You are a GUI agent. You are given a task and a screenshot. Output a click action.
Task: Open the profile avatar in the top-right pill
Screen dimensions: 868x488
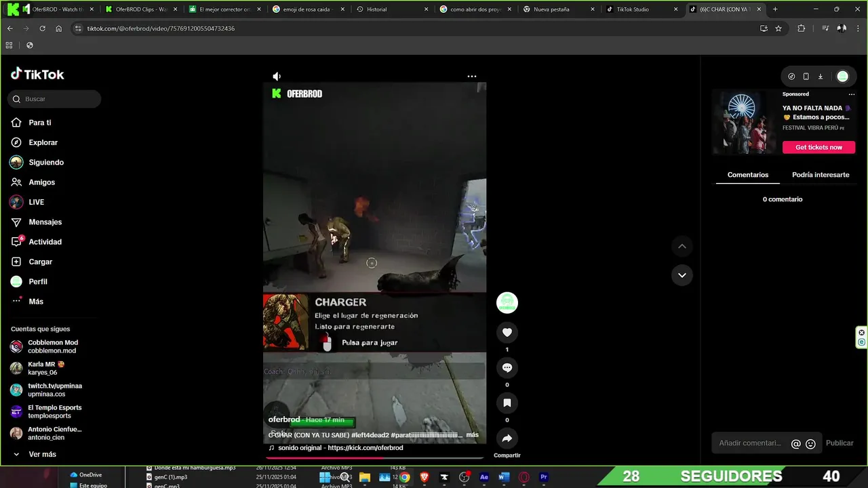(x=842, y=77)
